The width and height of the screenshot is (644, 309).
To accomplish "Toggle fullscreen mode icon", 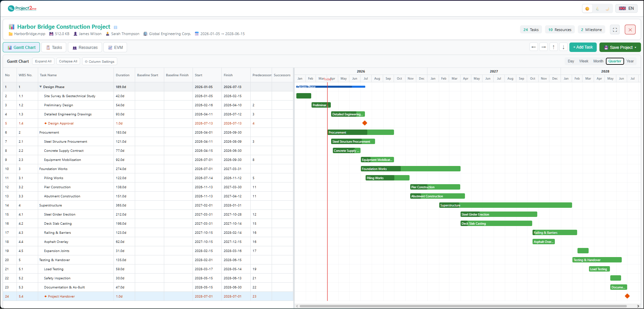I will (615, 30).
